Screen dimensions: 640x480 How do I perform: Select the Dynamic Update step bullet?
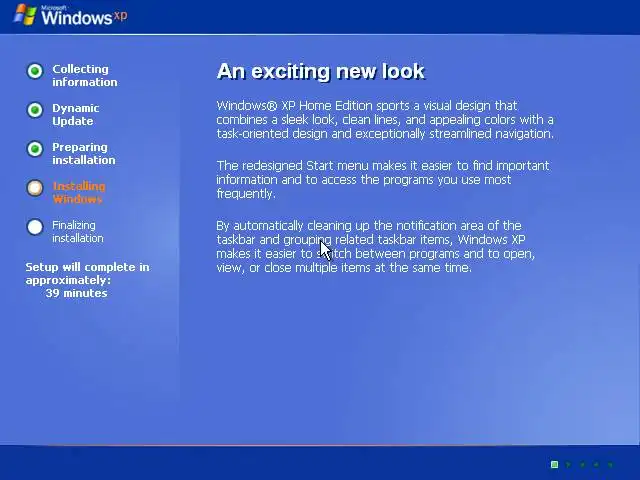click(x=35, y=110)
